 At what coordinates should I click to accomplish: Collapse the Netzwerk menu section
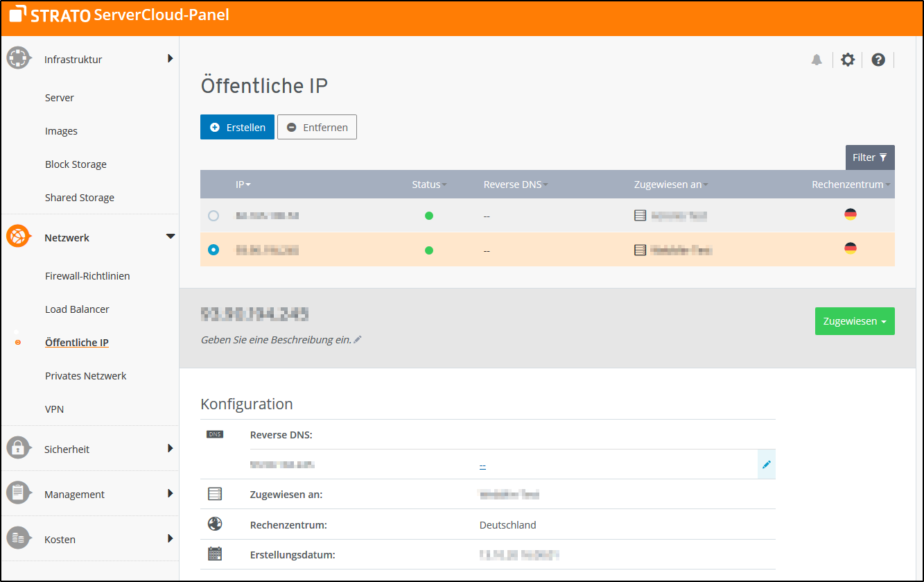171,237
